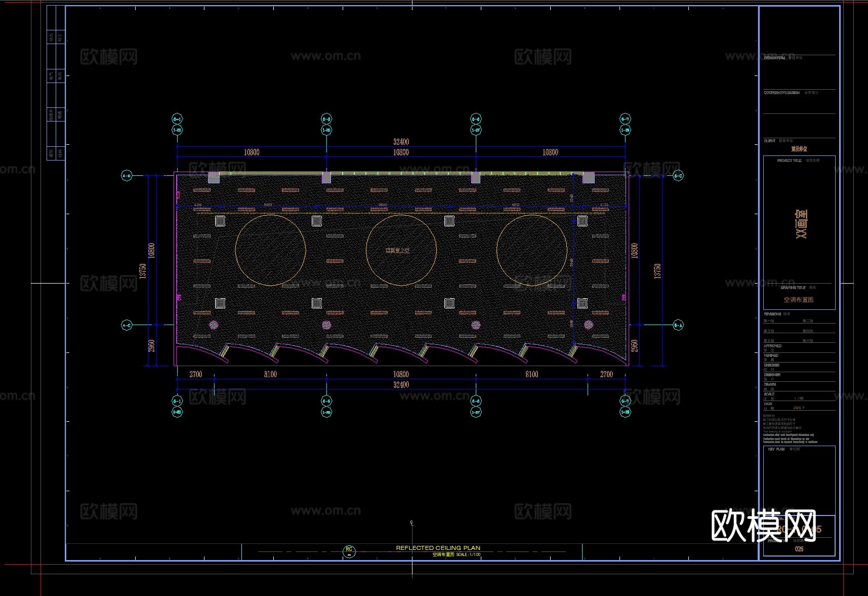
Task: Click the KEY PLAN heading
Action: (x=776, y=449)
